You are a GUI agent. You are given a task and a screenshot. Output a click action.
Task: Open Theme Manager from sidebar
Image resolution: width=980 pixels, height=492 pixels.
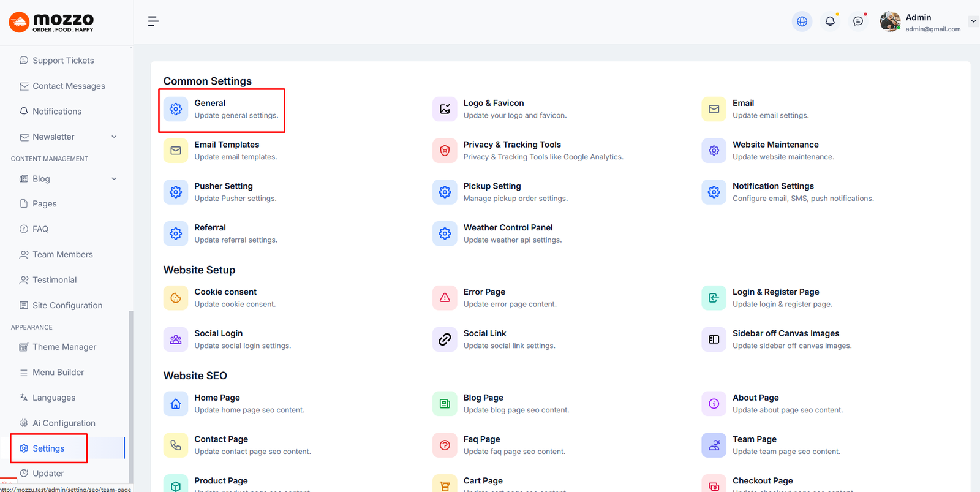pyautogui.click(x=64, y=347)
